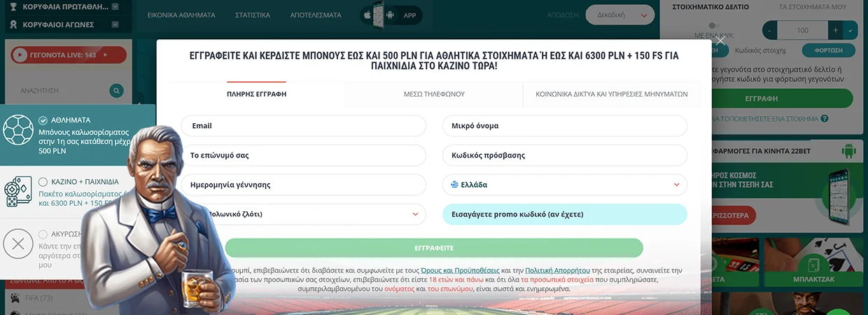The height and width of the screenshot is (315, 868).
Task: Click the medal icon for top matches
Action: click(x=13, y=24)
